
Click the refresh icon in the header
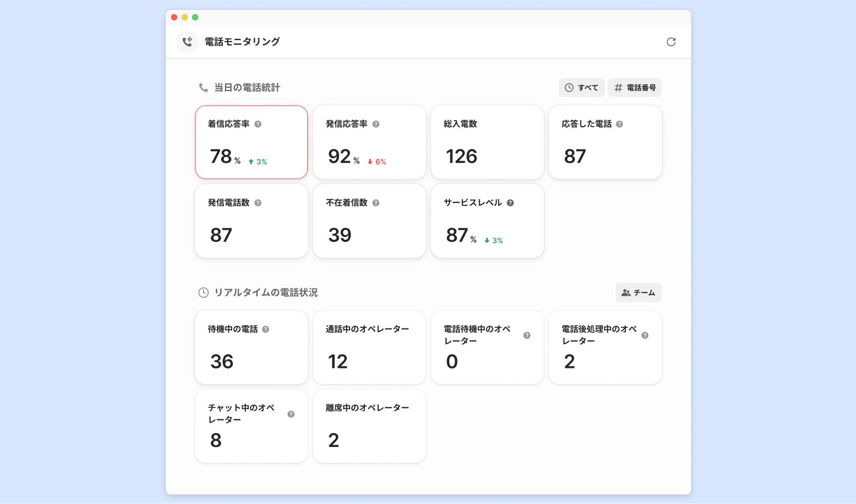tap(671, 42)
